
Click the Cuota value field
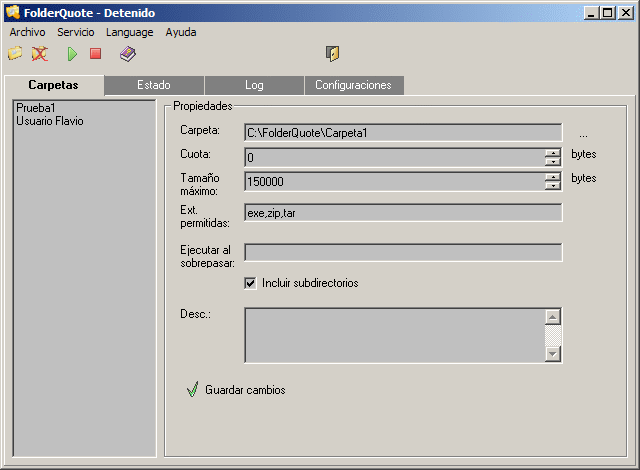(394, 157)
